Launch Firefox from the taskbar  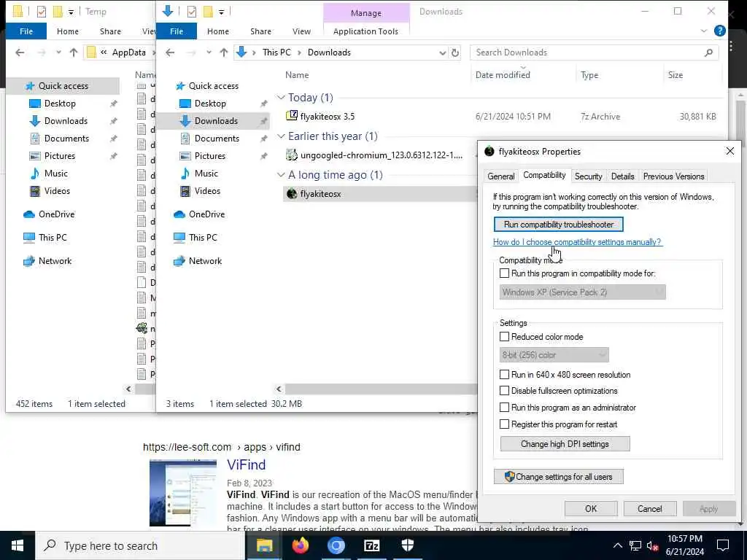(300, 545)
